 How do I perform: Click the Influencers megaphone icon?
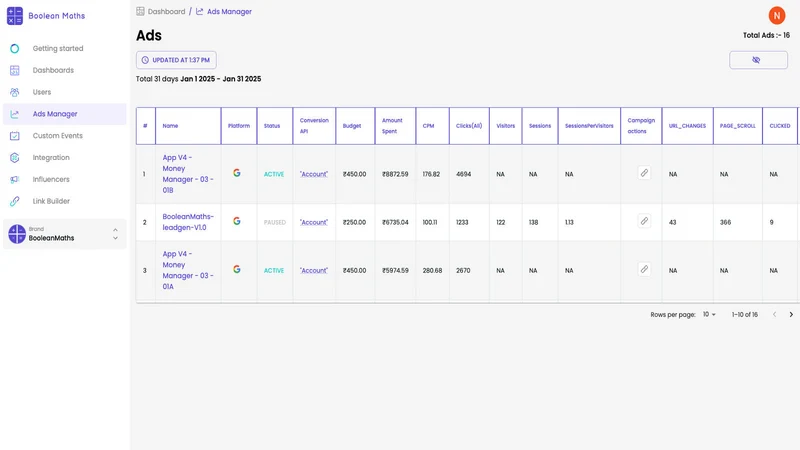click(15, 180)
